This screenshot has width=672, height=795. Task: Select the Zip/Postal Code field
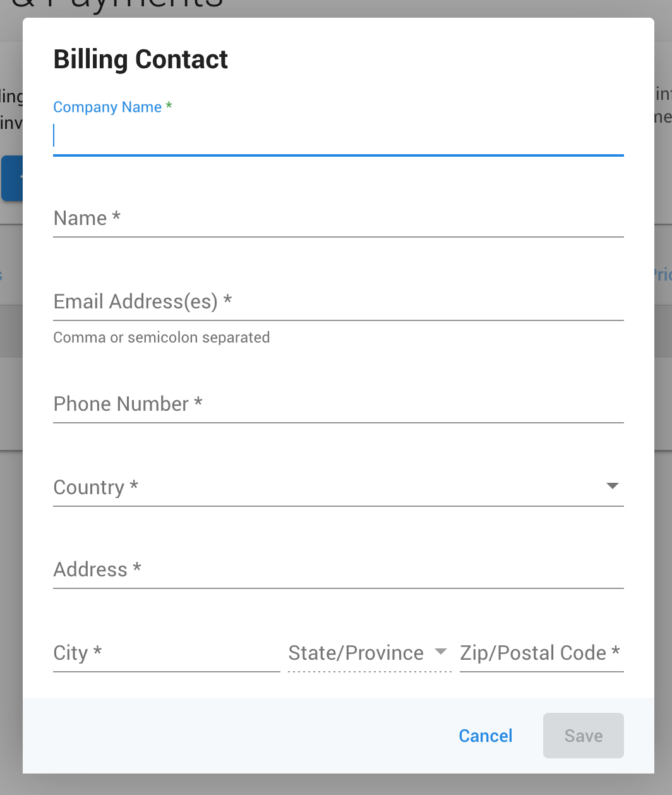click(542, 653)
